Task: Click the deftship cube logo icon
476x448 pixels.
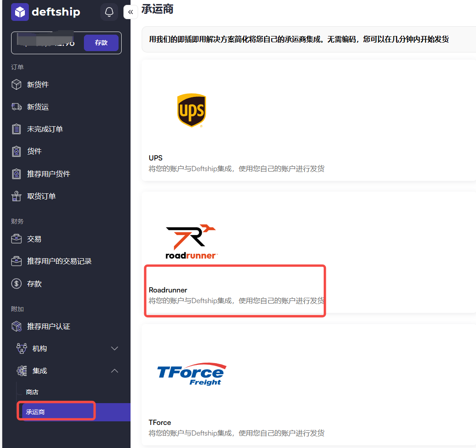Action: pos(20,12)
